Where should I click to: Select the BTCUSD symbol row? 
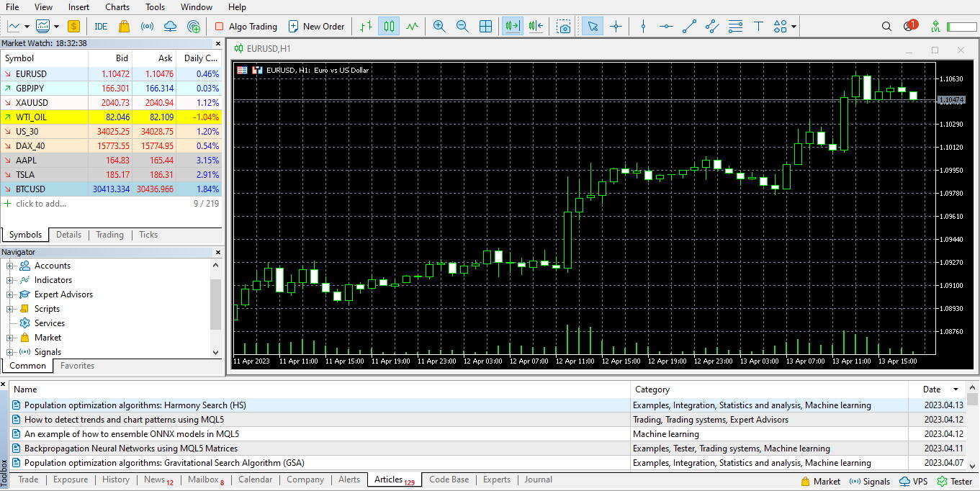point(112,189)
